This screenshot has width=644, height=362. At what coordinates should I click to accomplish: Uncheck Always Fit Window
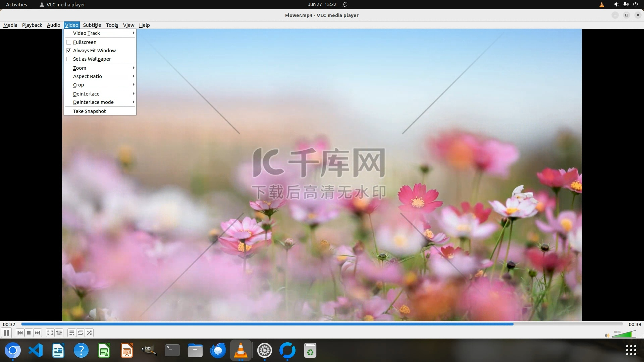69,51
